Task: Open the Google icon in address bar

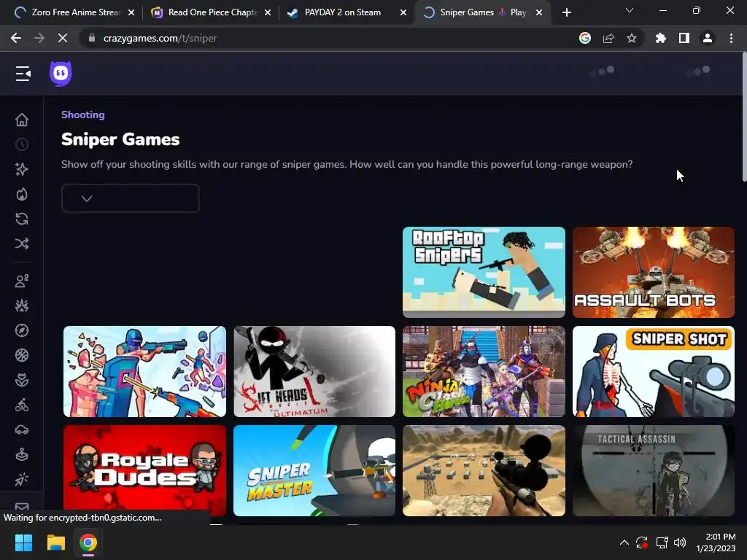Action: click(x=585, y=38)
